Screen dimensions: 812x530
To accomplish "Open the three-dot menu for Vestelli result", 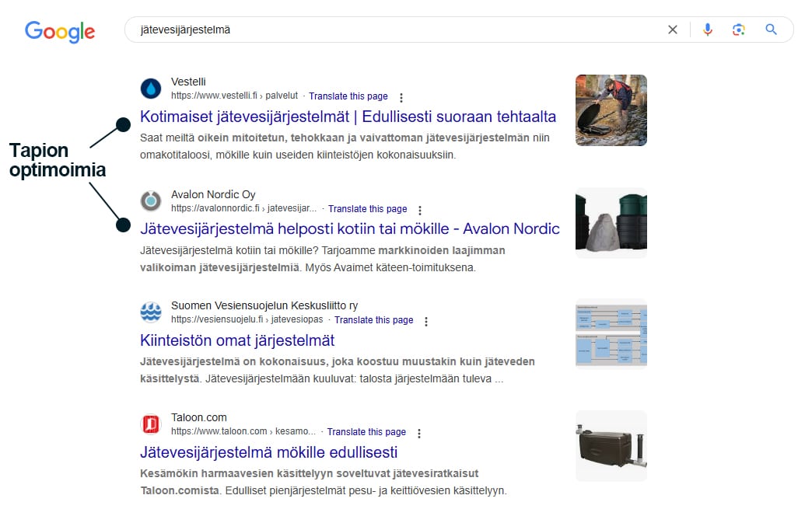I will 401,97.
